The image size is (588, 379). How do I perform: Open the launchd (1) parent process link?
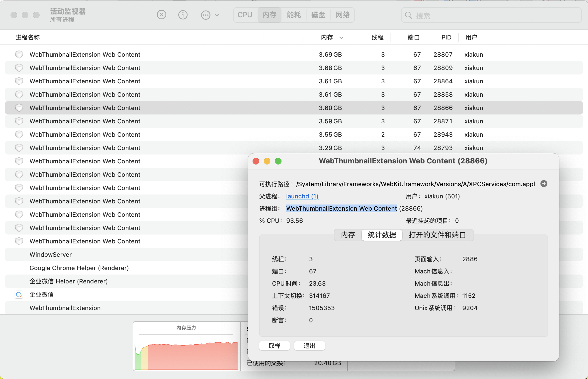click(302, 196)
